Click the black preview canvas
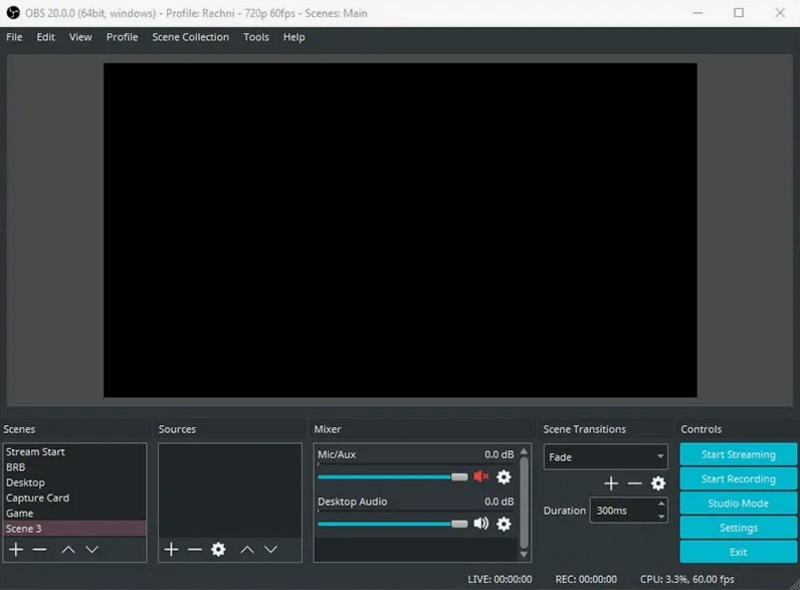Screen dimensions: 800x590 click(x=401, y=230)
